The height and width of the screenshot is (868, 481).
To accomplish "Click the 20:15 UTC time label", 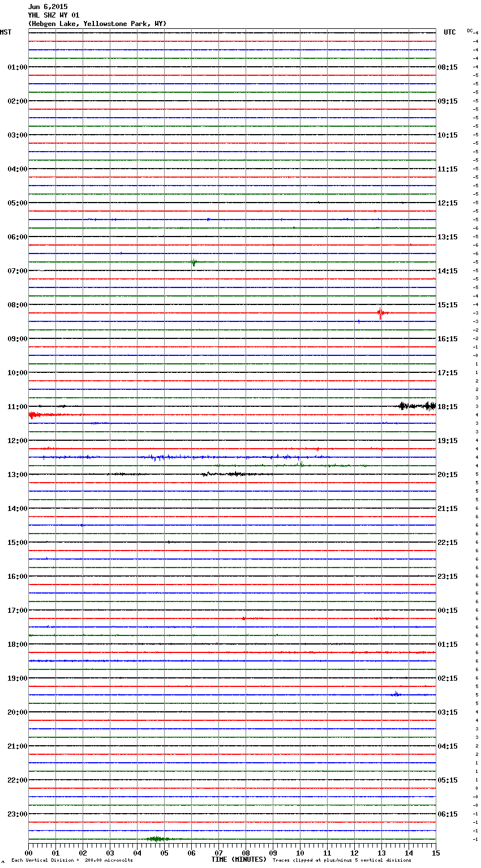I will coord(448,475).
